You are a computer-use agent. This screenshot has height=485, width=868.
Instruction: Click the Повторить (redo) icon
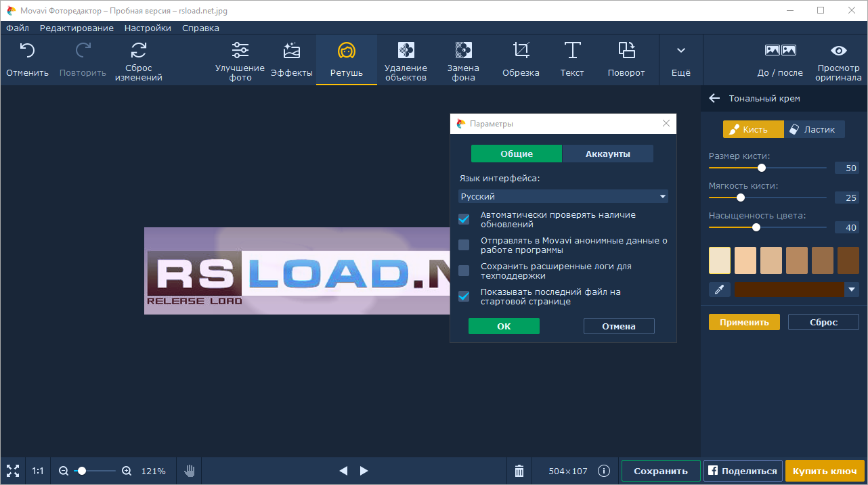click(83, 51)
